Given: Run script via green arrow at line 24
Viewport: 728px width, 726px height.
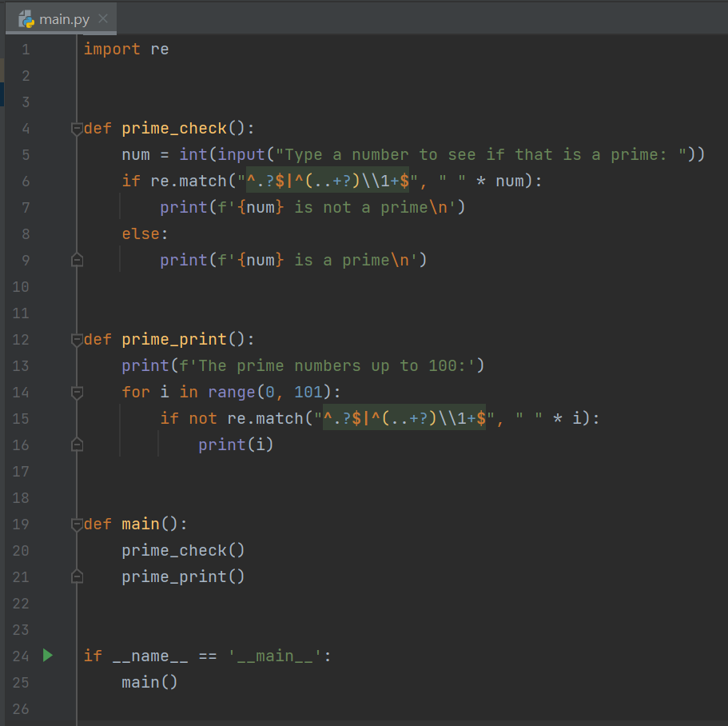Looking at the screenshot, I should point(47,656).
